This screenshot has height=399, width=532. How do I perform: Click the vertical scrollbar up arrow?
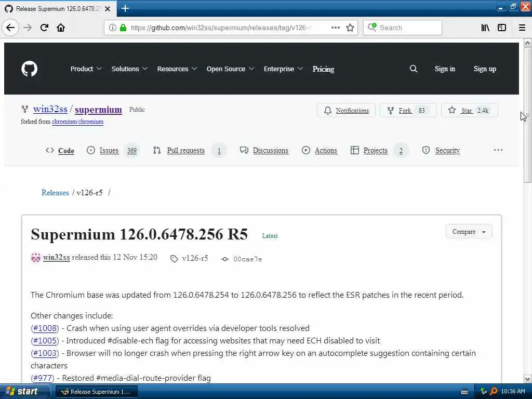(527, 43)
